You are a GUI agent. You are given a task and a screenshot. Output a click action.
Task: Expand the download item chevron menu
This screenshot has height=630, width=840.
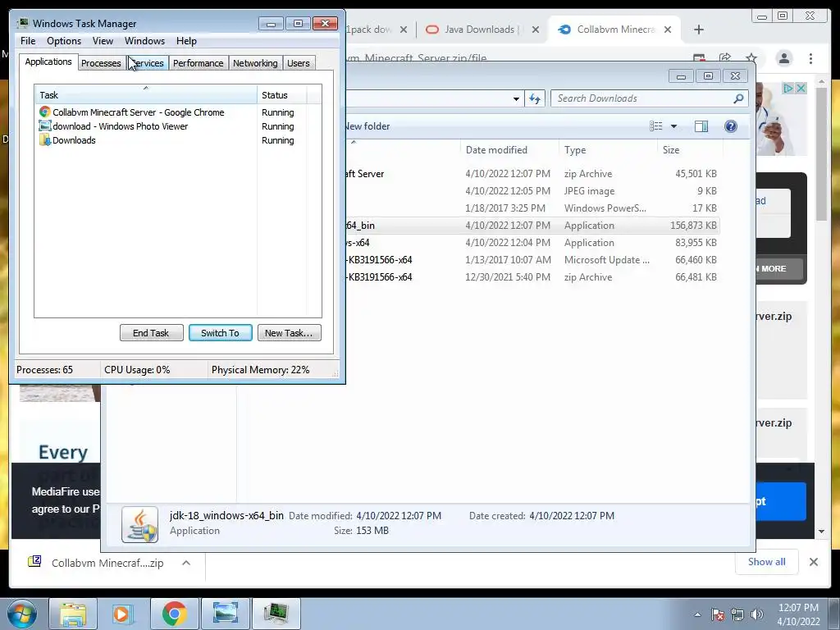point(186,563)
